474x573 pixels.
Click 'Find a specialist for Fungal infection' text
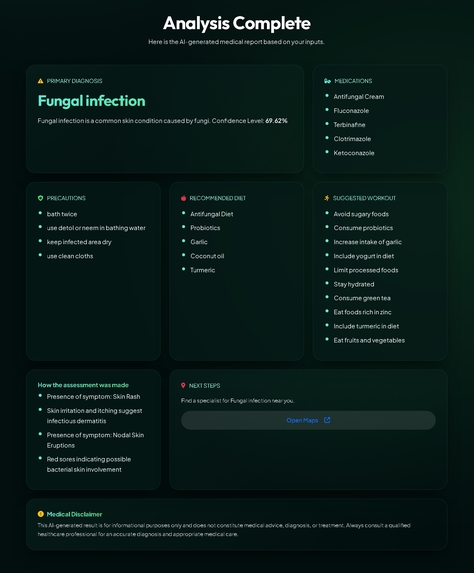point(238,401)
